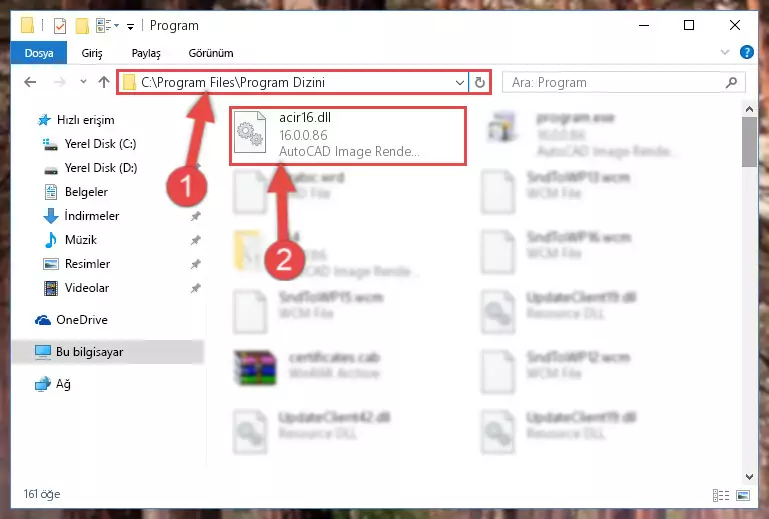Open the Görünüm ribbon tab

(x=211, y=53)
